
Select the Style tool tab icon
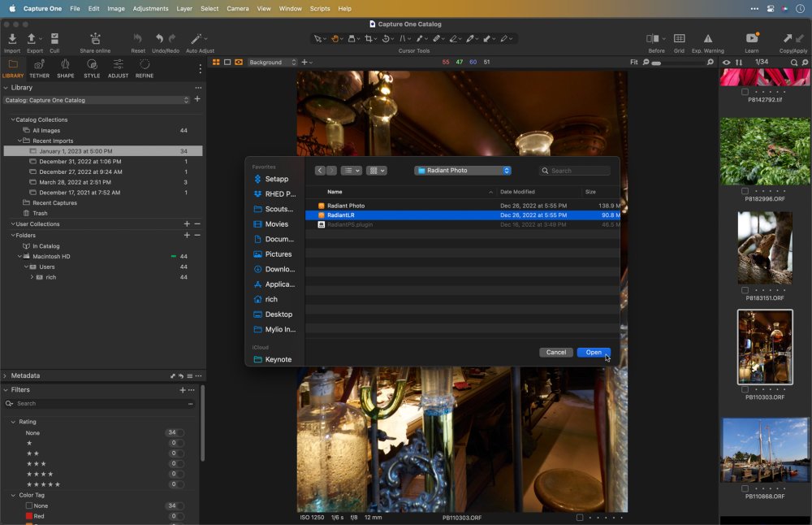point(92,65)
